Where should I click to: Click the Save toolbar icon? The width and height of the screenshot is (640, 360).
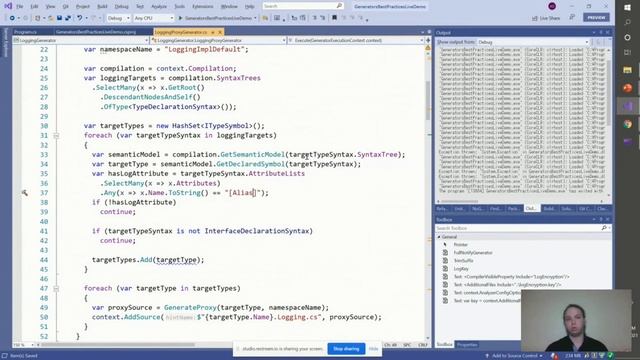pos(59,18)
